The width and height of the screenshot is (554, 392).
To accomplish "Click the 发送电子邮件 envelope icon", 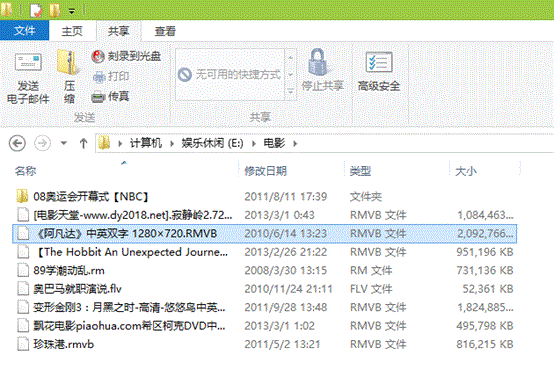I will (x=28, y=62).
